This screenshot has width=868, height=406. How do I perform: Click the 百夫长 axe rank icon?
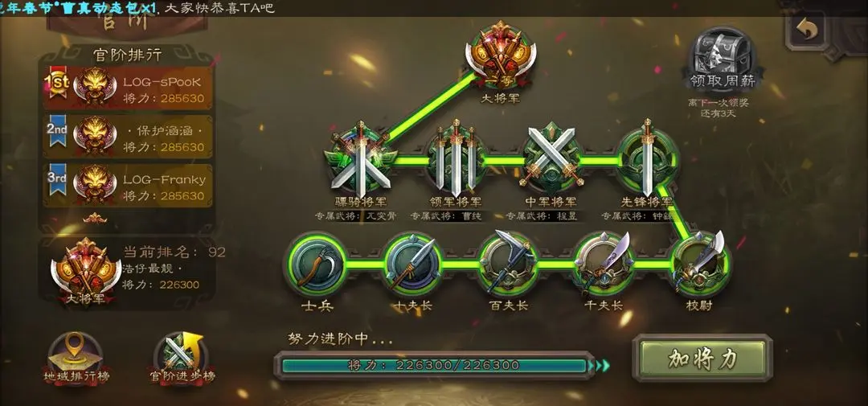pyautogui.click(x=508, y=263)
